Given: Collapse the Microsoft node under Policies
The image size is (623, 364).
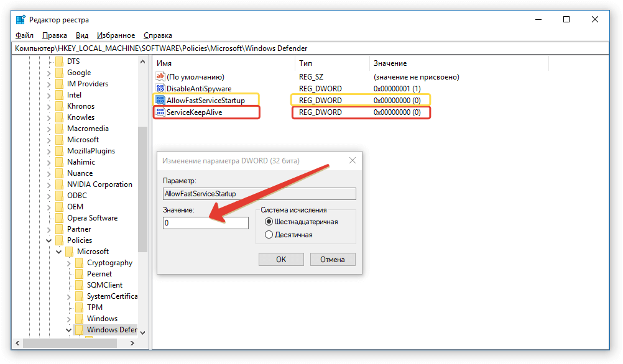Looking at the screenshot, I should [x=58, y=252].
